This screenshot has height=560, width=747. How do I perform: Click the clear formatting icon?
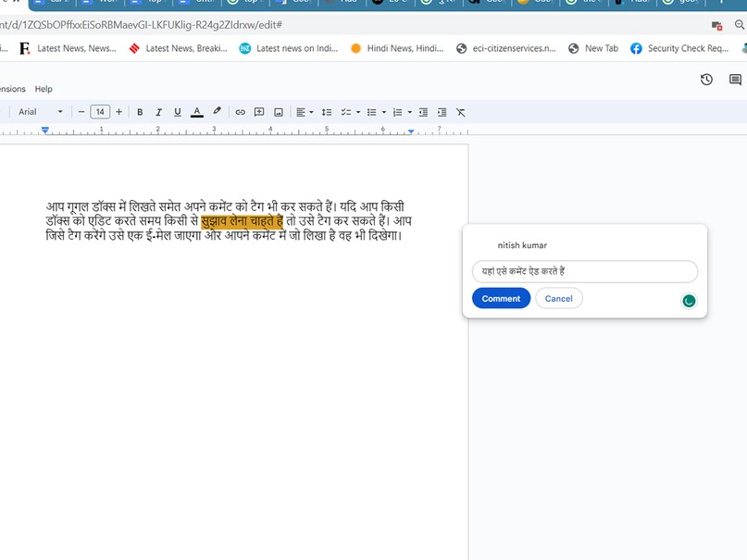[x=460, y=112]
